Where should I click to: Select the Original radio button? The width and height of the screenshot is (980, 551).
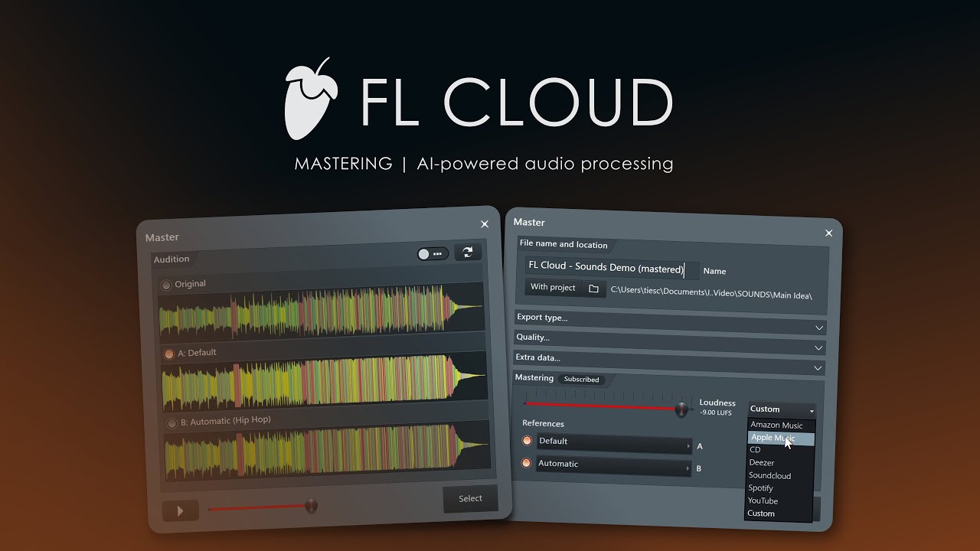pos(165,285)
